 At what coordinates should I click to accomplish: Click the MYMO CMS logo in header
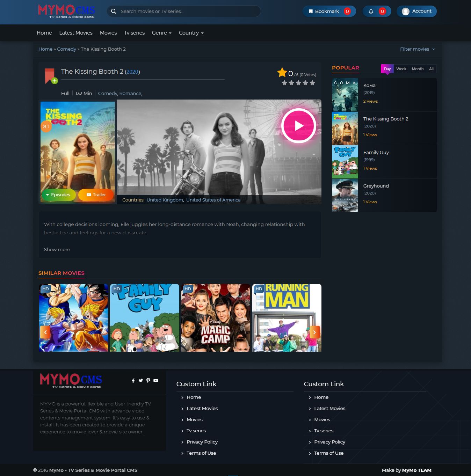point(66,11)
